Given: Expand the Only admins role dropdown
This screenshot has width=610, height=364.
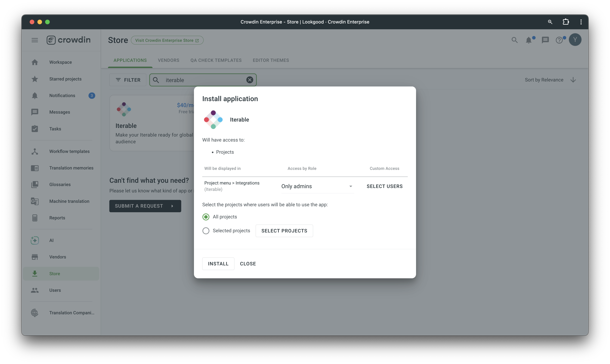Looking at the screenshot, I should pyautogui.click(x=317, y=186).
